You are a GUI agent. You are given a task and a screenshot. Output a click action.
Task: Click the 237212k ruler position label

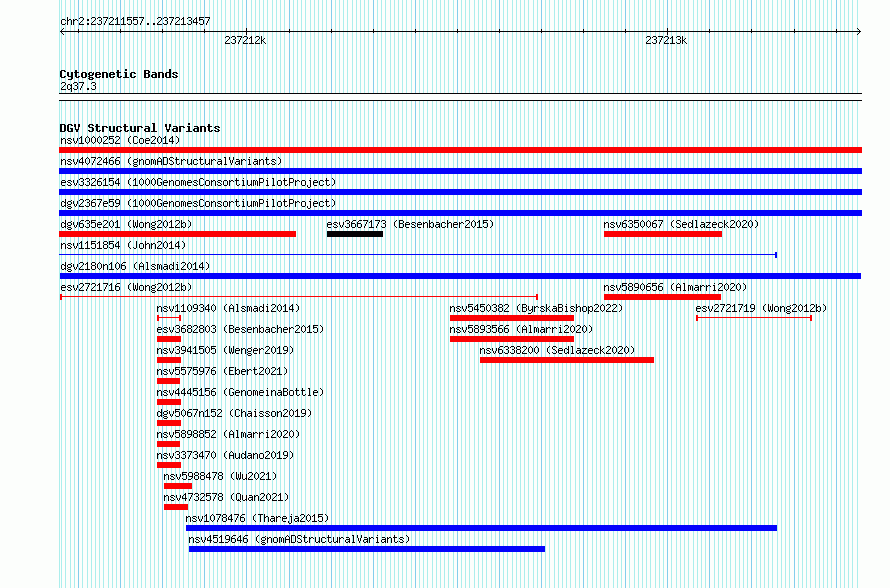pos(245,40)
